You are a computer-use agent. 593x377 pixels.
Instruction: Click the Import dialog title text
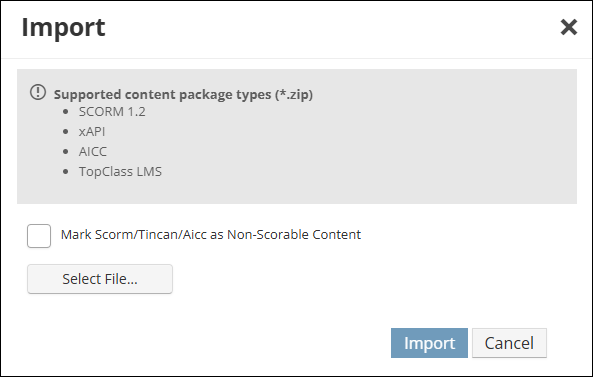[x=63, y=27]
